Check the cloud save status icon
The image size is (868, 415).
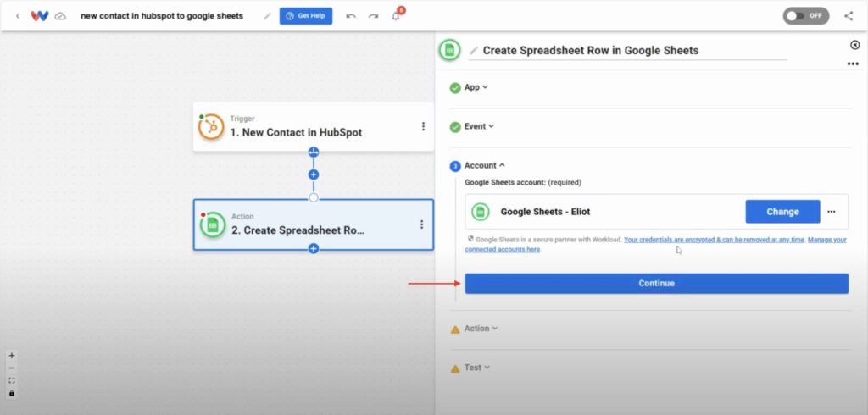(x=60, y=16)
